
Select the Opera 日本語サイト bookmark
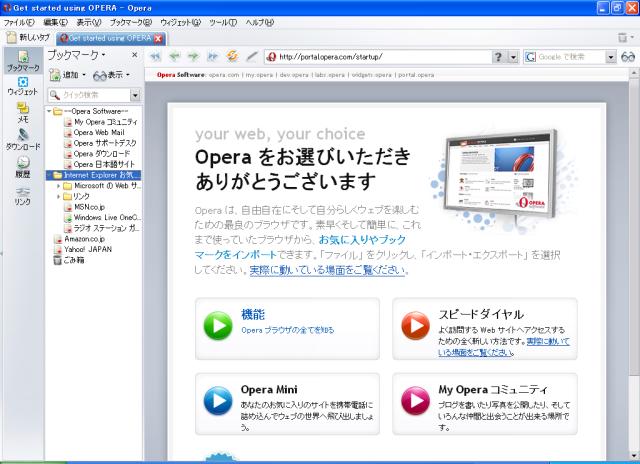click(104, 164)
